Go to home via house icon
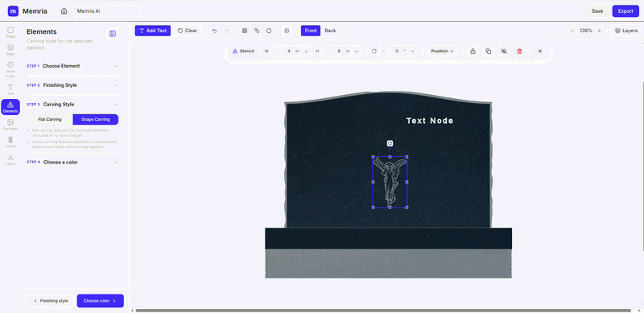 pyautogui.click(x=64, y=11)
